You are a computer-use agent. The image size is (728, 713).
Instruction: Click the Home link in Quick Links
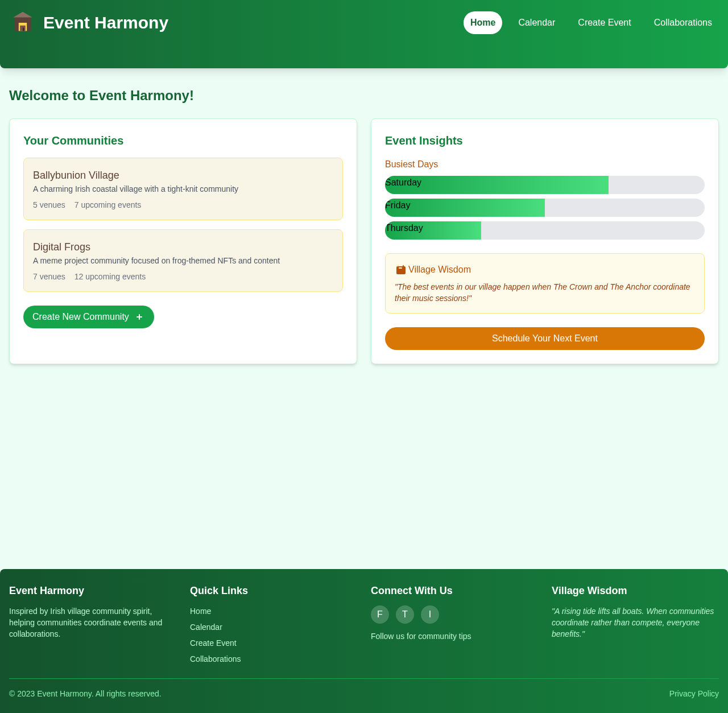[200, 611]
